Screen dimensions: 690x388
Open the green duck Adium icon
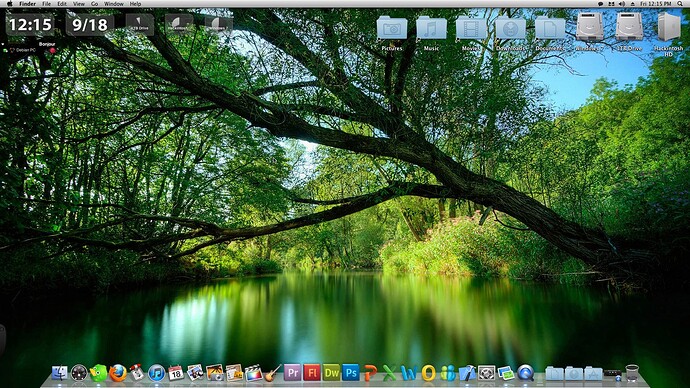tap(98, 373)
